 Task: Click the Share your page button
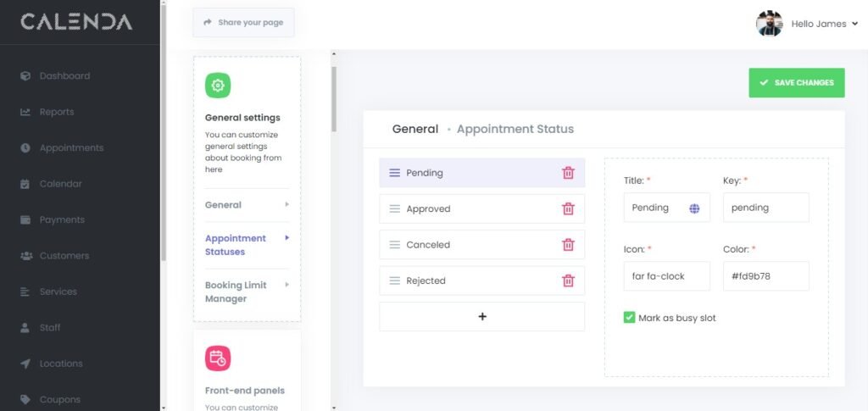click(243, 23)
